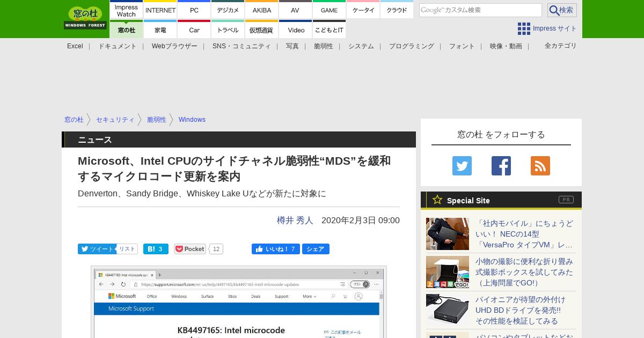Viewport: 644px width, 338px height.
Task: Open the 全カテゴリ link
Action: pyautogui.click(x=561, y=46)
